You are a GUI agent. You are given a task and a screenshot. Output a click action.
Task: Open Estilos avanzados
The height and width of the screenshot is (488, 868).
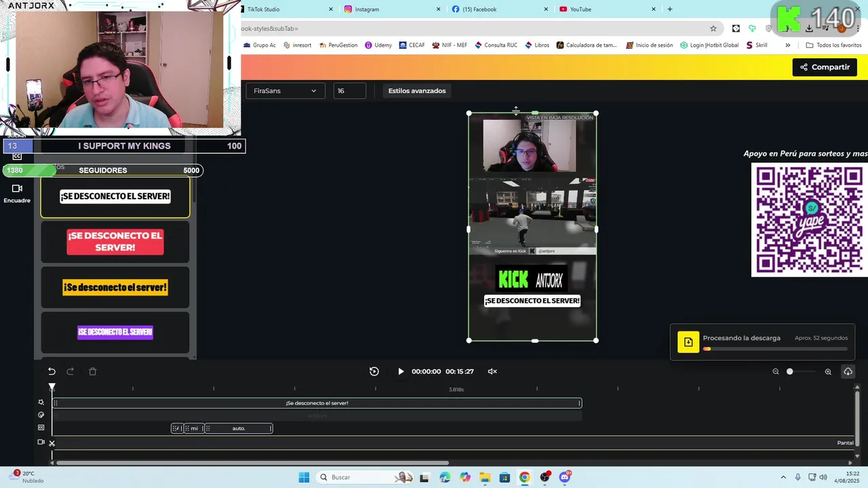(x=417, y=91)
